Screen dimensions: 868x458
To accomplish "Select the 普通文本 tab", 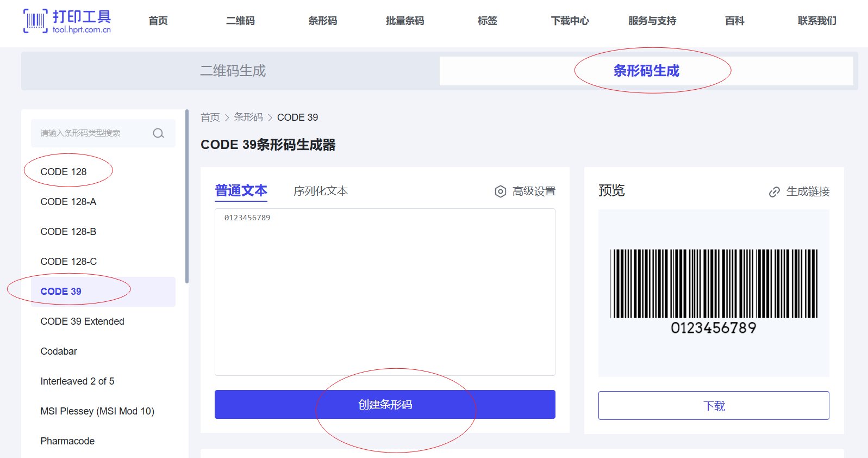I will (x=241, y=191).
